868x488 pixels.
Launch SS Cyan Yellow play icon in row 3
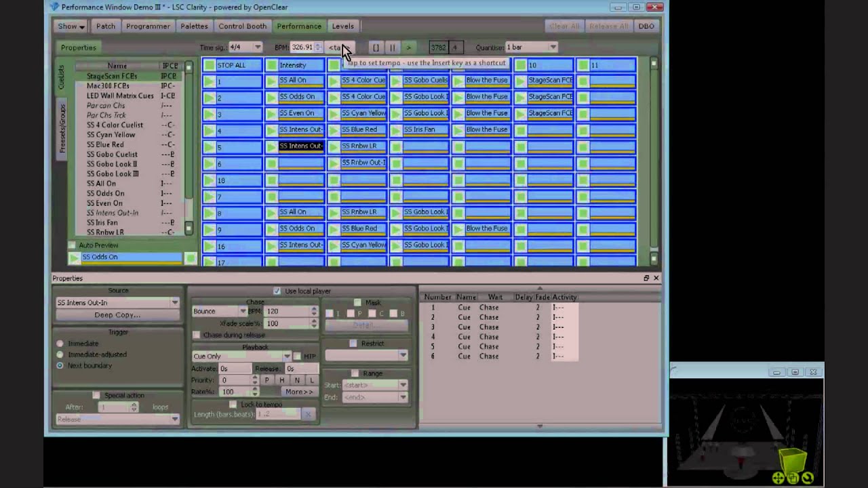[334, 115]
